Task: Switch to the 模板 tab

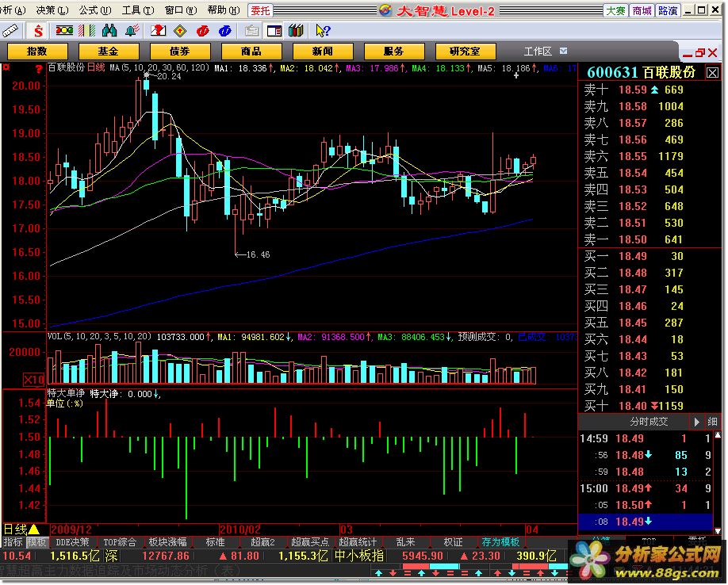Action: [36, 542]
